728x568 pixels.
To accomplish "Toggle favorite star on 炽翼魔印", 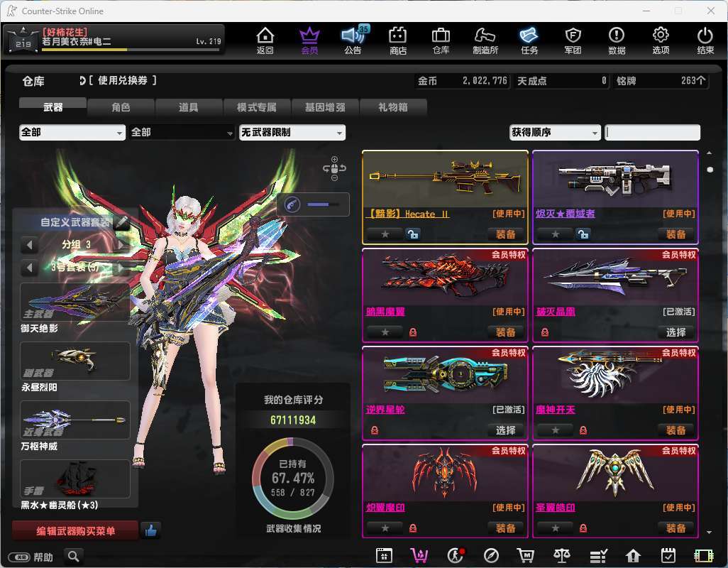I will [x=385, y=528].
